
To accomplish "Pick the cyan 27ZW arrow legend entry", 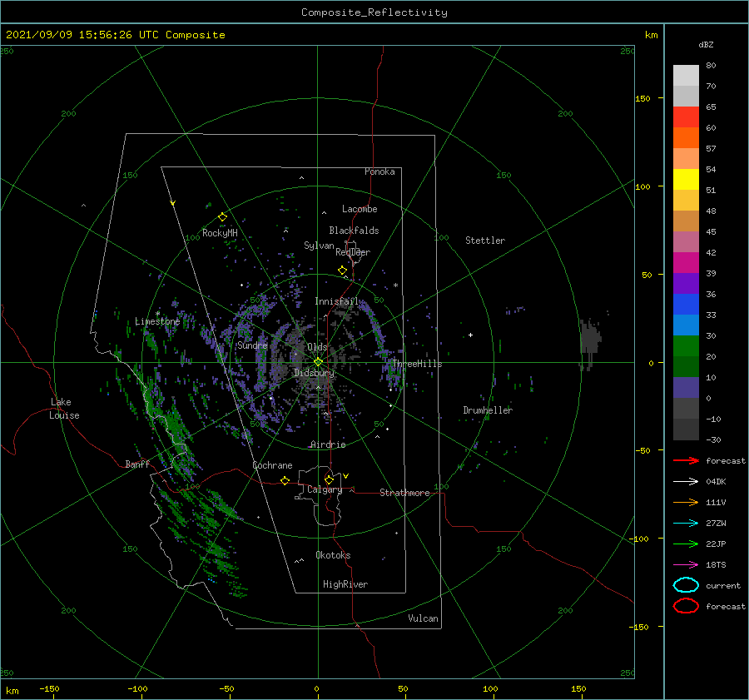I will [686, 524].
